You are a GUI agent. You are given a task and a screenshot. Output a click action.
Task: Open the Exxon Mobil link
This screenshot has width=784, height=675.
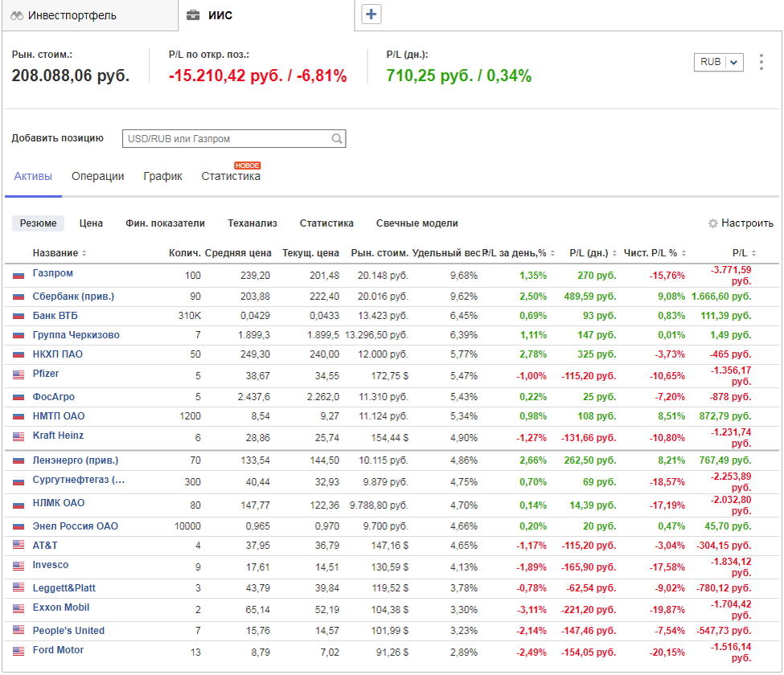pos(61,607)
